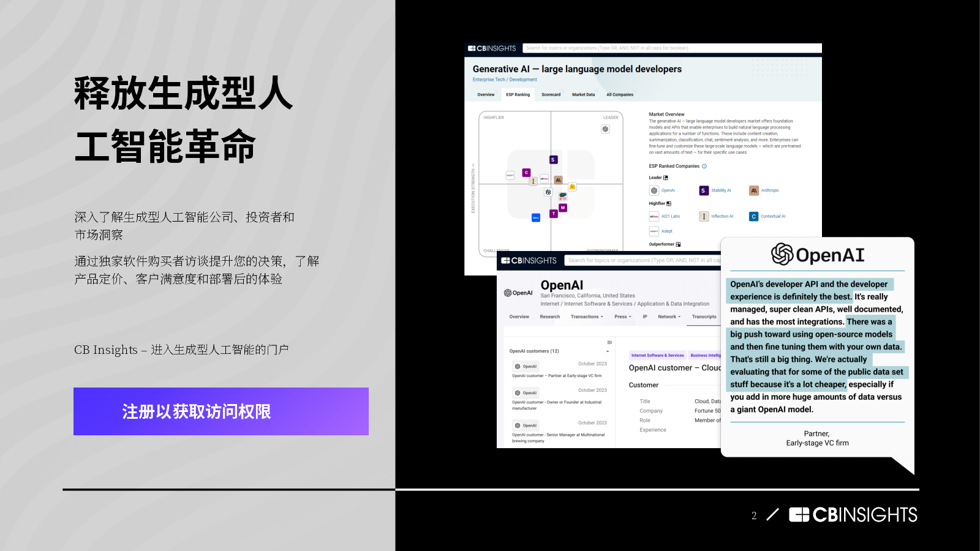Open the Market Data tab
Image resolution: width=980 pixels, height=551 pixels.
tap(583, 95)
